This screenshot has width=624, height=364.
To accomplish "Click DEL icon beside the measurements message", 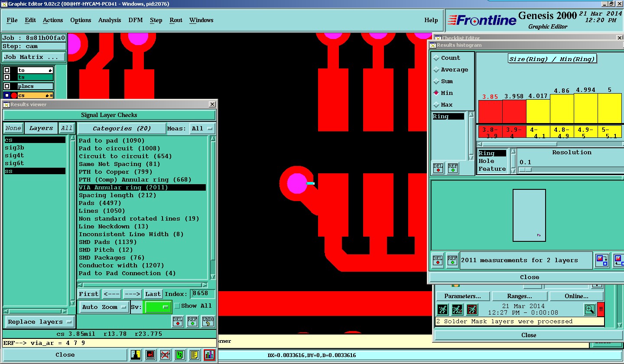I will click(x=438, y=260).
